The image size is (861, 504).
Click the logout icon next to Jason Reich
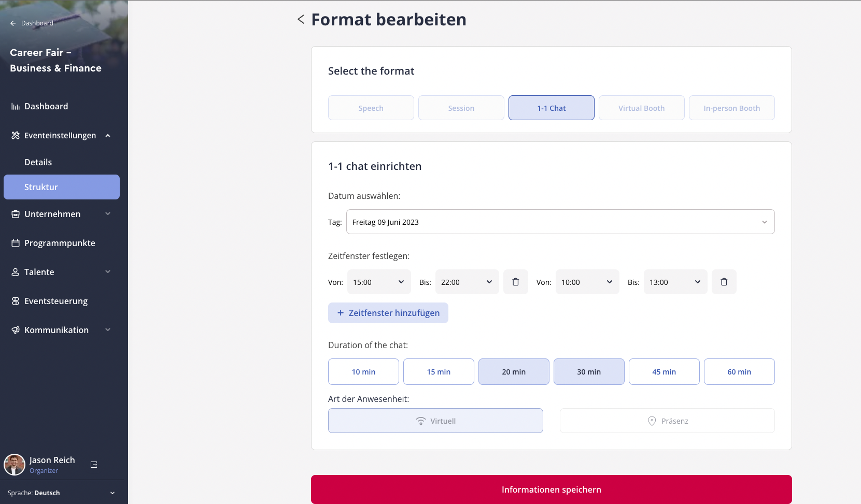pos(94,465)
